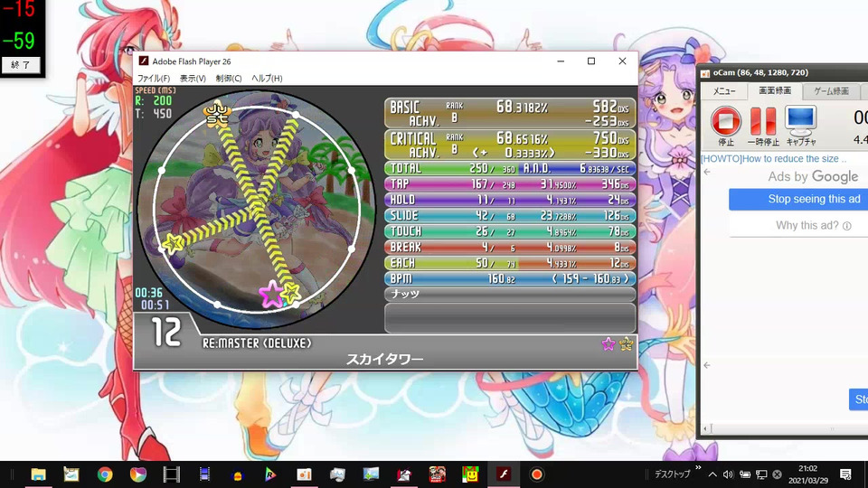Click Why this ad? link

(807, 225)
